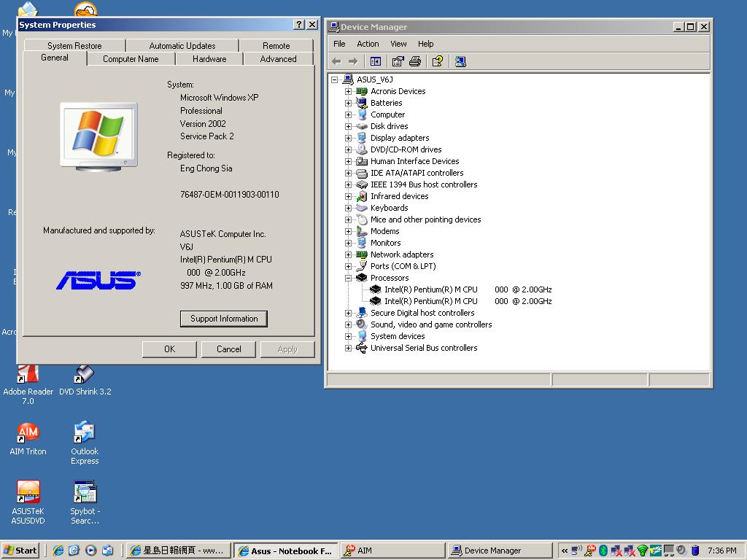The image size is (747, 560).
Task: Switch to the AIM taskbar button
Action: (x=393, y=551)
